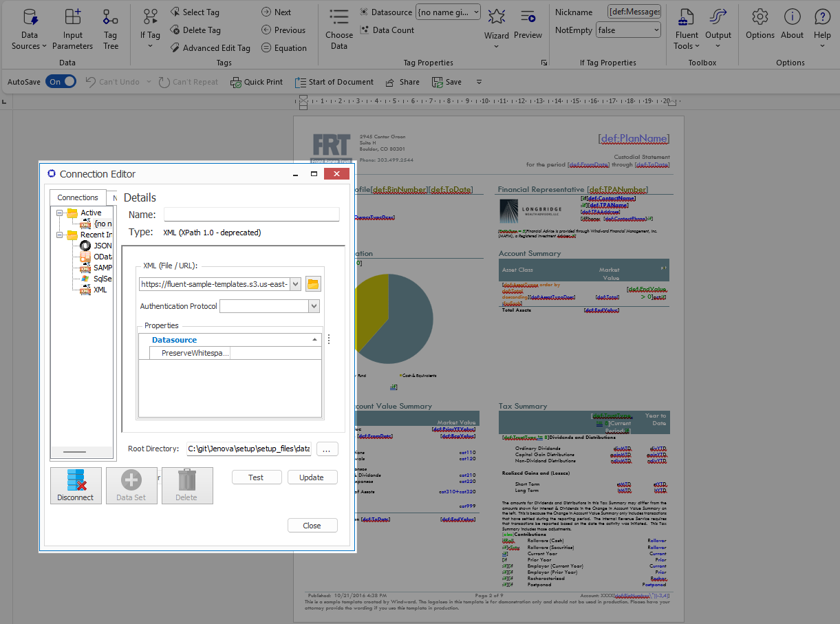Open the Data Sources menu

coord(30,29)
